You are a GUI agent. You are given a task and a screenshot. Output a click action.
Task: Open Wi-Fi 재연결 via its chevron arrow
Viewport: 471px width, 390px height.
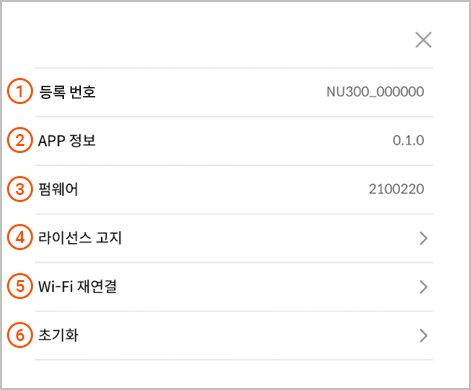[423, 287]
